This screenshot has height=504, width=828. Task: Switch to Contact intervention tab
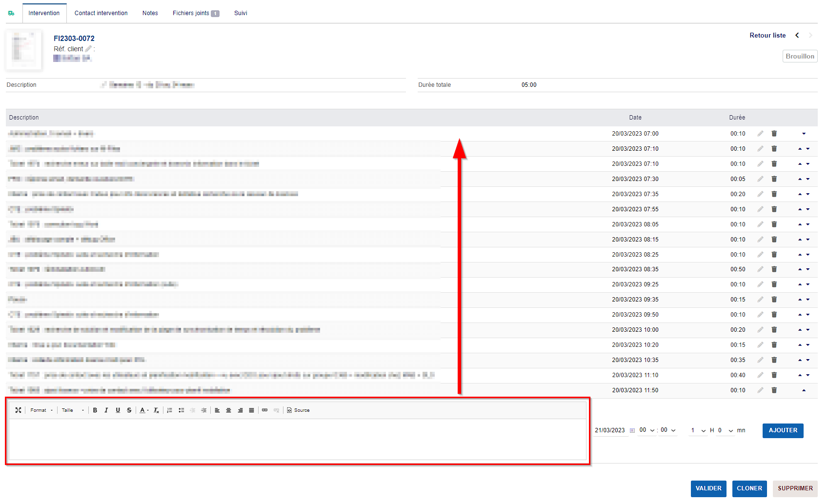(101, 13)
